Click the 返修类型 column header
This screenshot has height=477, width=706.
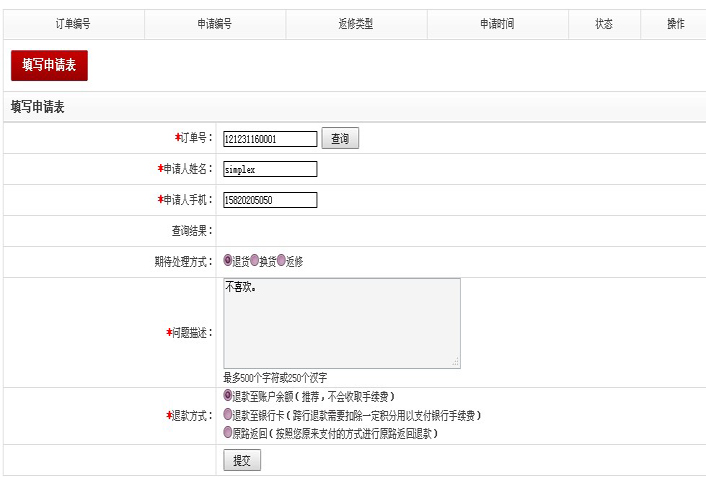[x=355, y=24]
